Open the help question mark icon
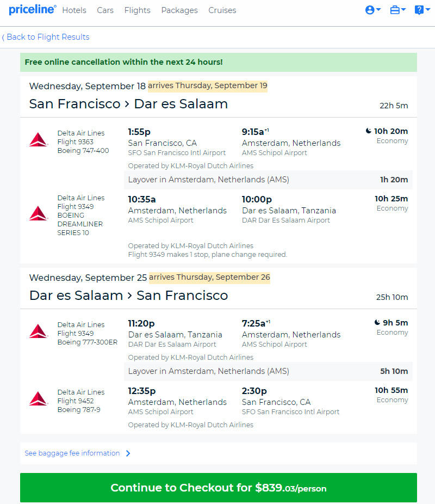This screenshot has height=504, width=435. coord(419,10)
